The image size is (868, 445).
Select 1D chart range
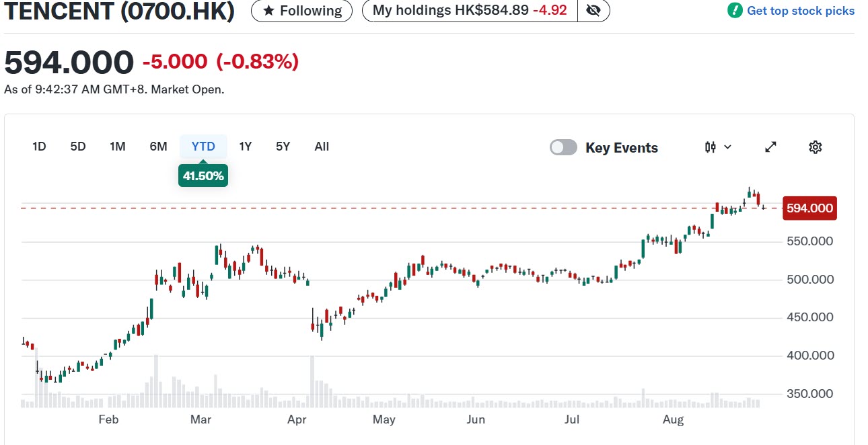pyautogui.click(x=39, y=147)
